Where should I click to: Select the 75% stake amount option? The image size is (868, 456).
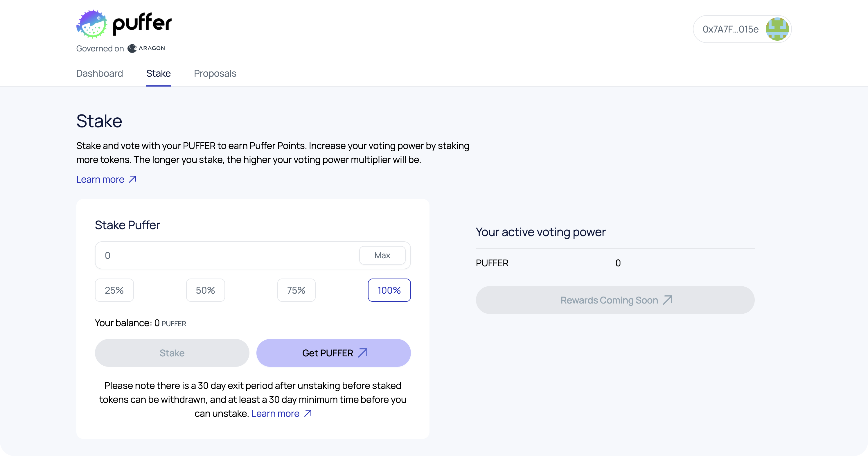(296, 290)
